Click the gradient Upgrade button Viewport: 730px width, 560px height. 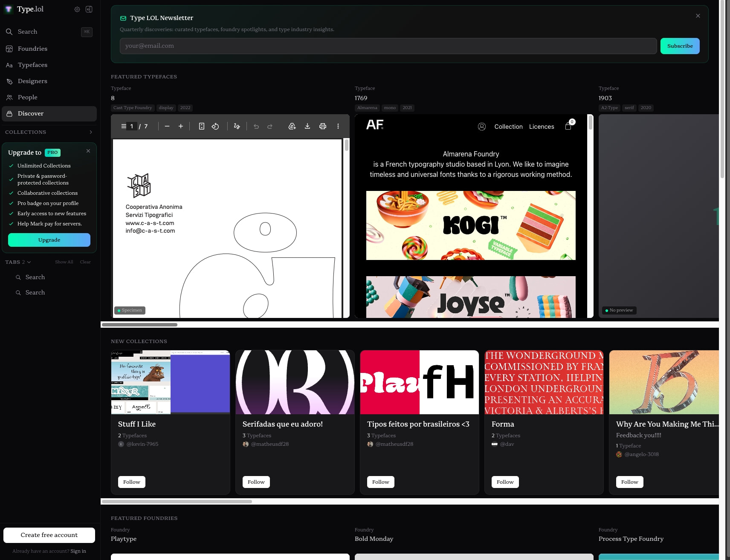tap(49, 240)
